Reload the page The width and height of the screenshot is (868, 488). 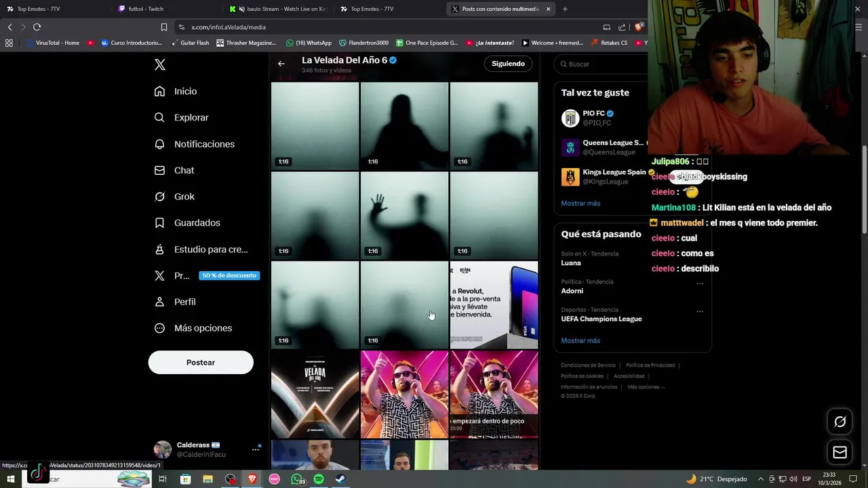(37, 27)
